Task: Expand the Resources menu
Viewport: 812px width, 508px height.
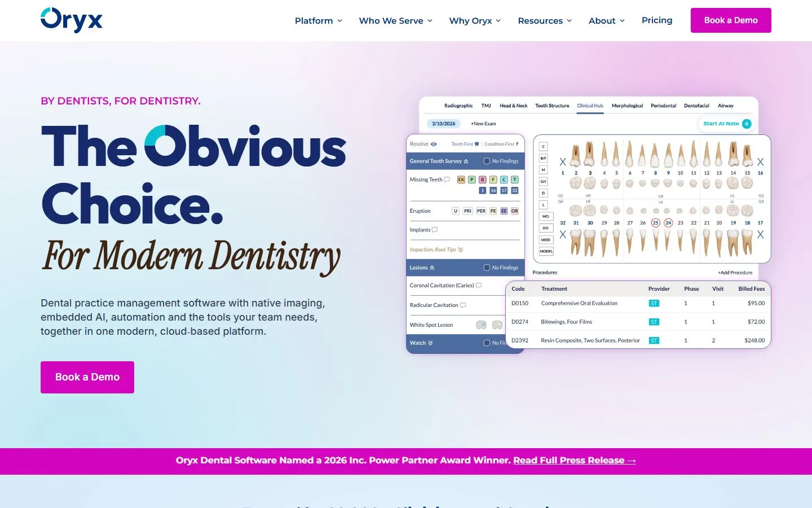Action: coord(545,21)
